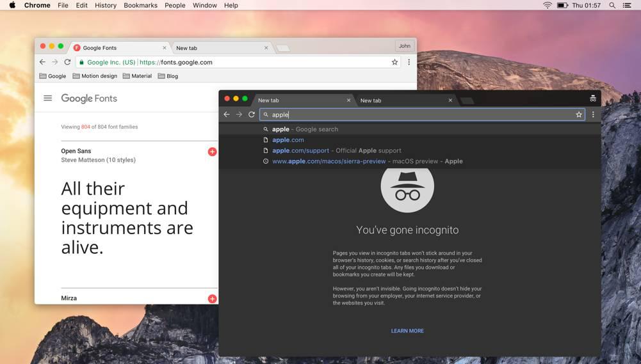The image size is (641, 364).
Task: Close New tab in the light window
Action: coord(266,48)
